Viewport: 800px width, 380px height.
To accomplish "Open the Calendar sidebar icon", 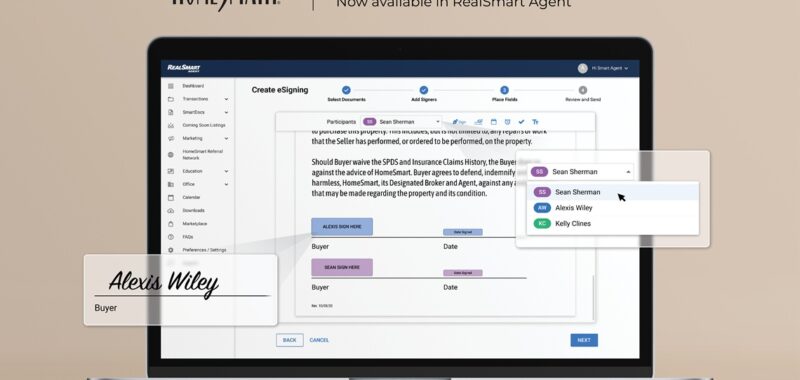I will (x=171, y=197).
